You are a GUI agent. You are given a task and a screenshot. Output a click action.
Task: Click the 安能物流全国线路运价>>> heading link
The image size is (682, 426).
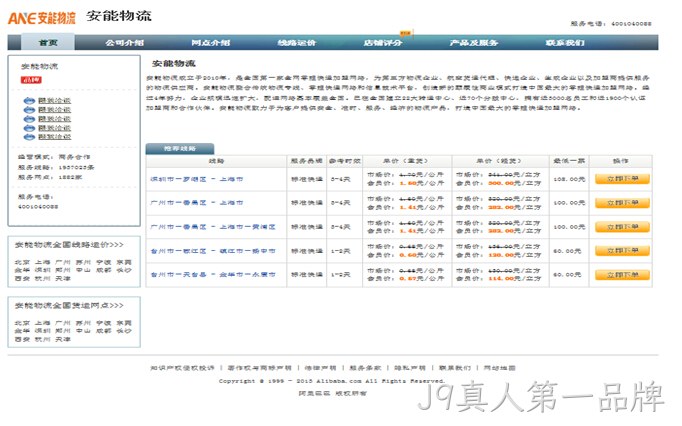click(x=69, y=245)
